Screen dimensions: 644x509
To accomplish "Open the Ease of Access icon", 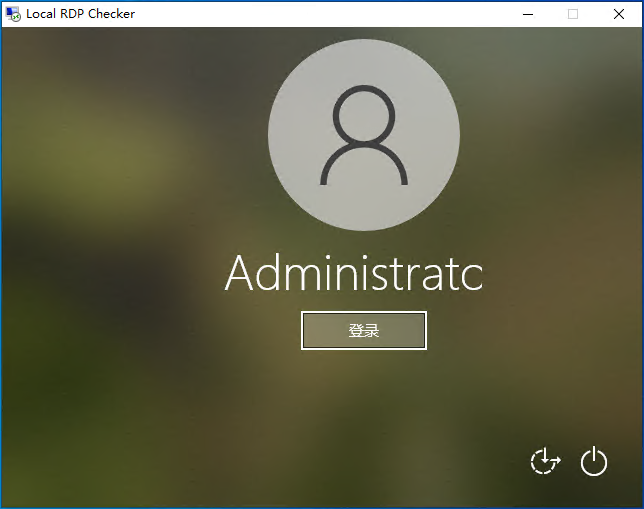I will tap(545, 461).
